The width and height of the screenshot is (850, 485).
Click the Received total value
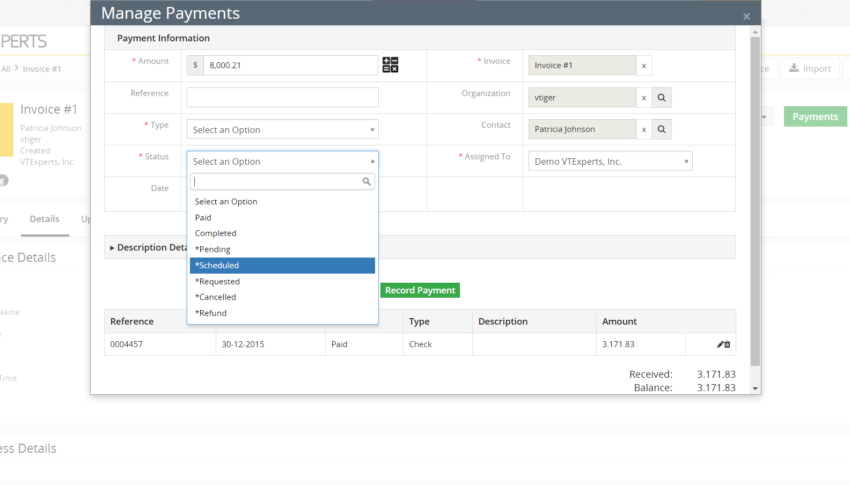tap(716, 374)
